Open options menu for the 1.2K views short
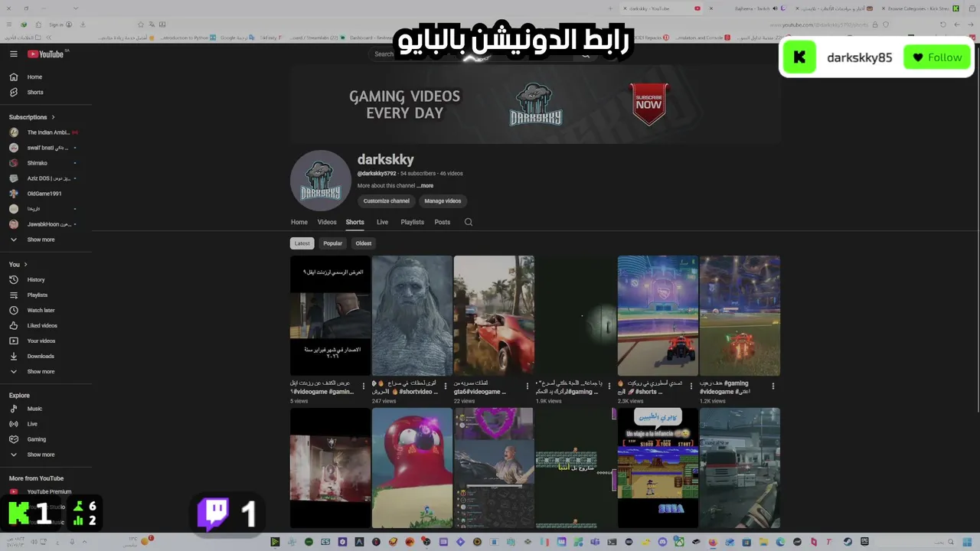980x551 pixels. coord(773,386)
